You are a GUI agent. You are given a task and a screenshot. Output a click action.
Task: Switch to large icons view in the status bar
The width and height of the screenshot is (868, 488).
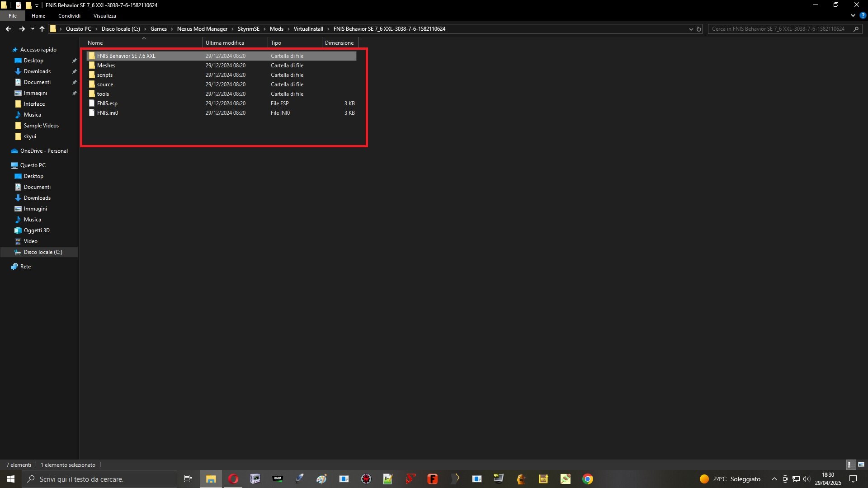pyautogui.click(x=861, y=465)
